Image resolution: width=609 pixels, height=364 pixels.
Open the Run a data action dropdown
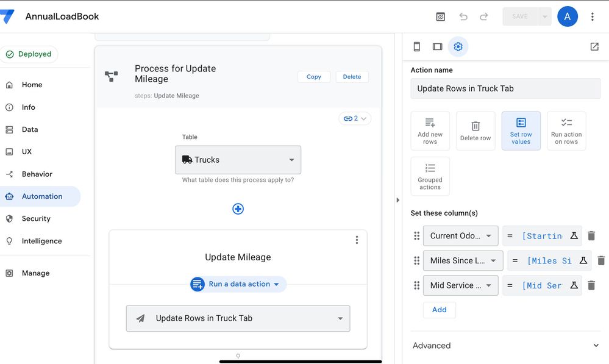[238, 284]
